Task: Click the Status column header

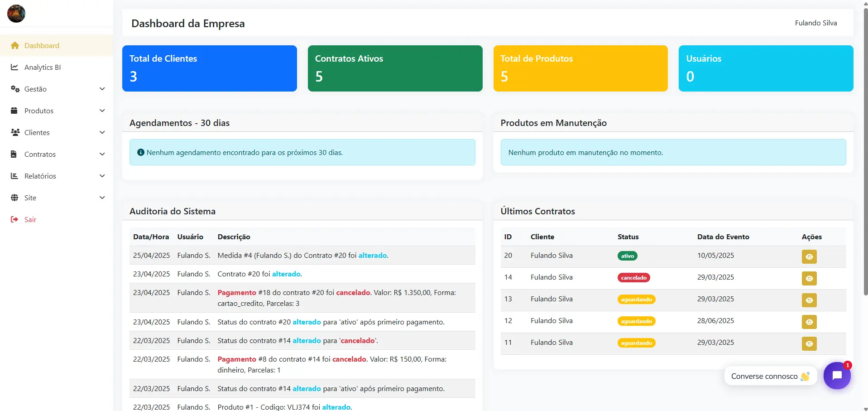Action: pyautogui.click(x=628, y=237)
